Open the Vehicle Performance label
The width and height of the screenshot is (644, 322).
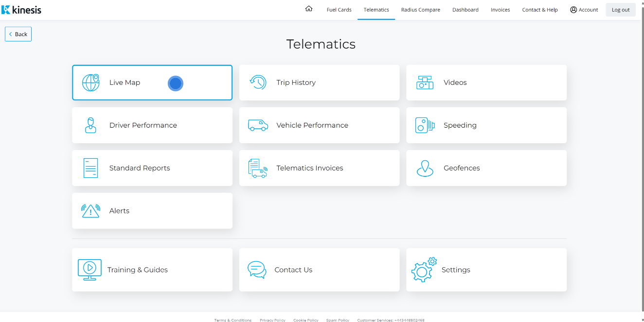(x=312, y=125)
